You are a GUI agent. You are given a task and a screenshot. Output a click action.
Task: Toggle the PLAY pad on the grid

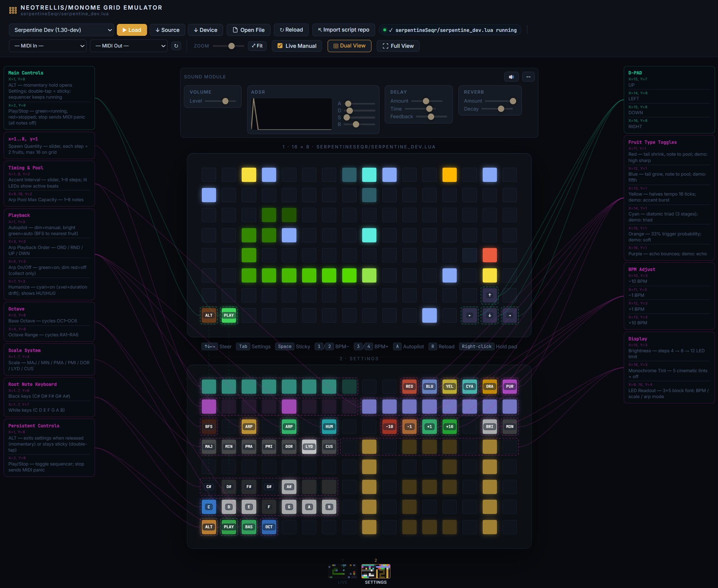[x=229, y=315]
